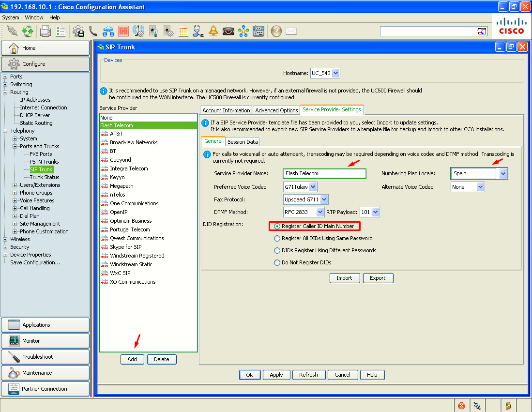532x412 pixels.
Task: Select Trunk Status in Telephony tree
Action: [x=45, y=177]
